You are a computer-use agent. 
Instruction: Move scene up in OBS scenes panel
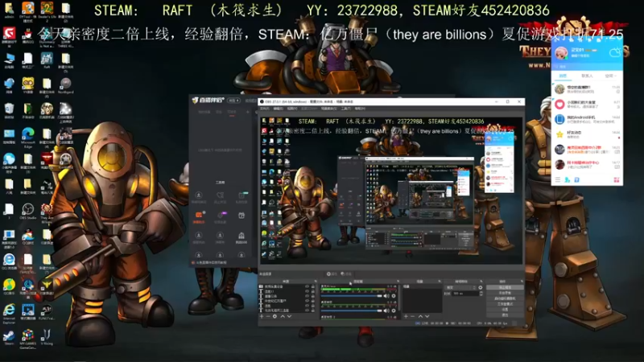coord(420,316)
